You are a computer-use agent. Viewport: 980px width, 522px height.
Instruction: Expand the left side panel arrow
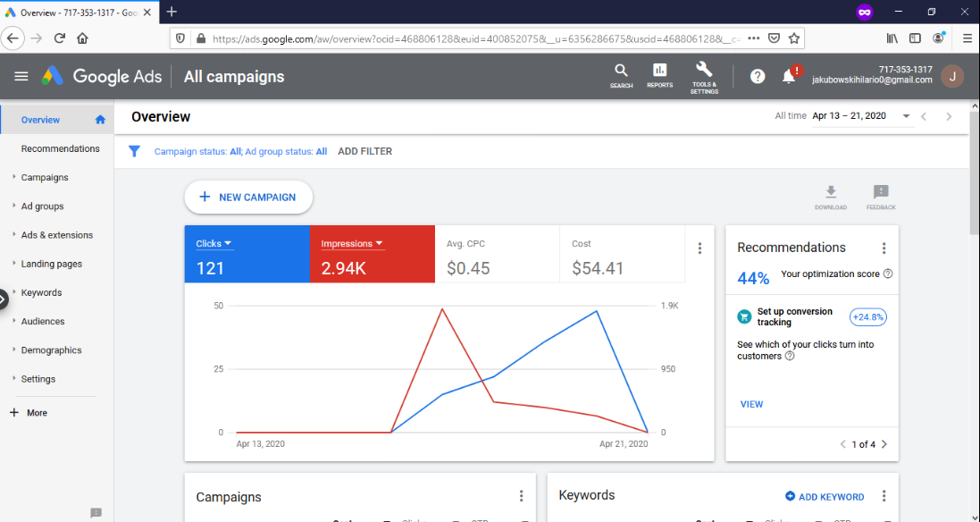3,299
